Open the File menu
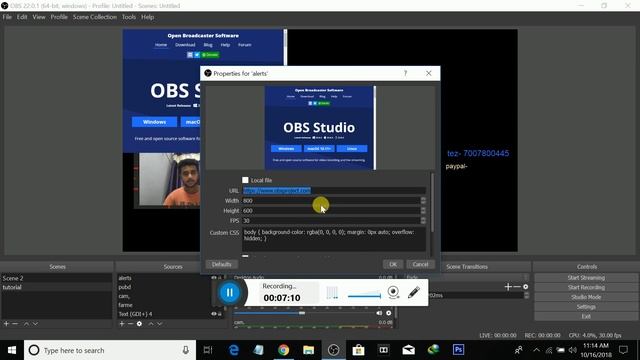Screen dimensions: 640x360 (x=7, y=17)
